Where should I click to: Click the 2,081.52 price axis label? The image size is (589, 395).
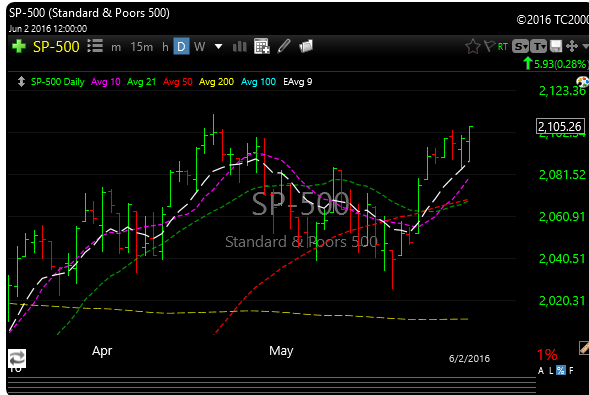562,175
